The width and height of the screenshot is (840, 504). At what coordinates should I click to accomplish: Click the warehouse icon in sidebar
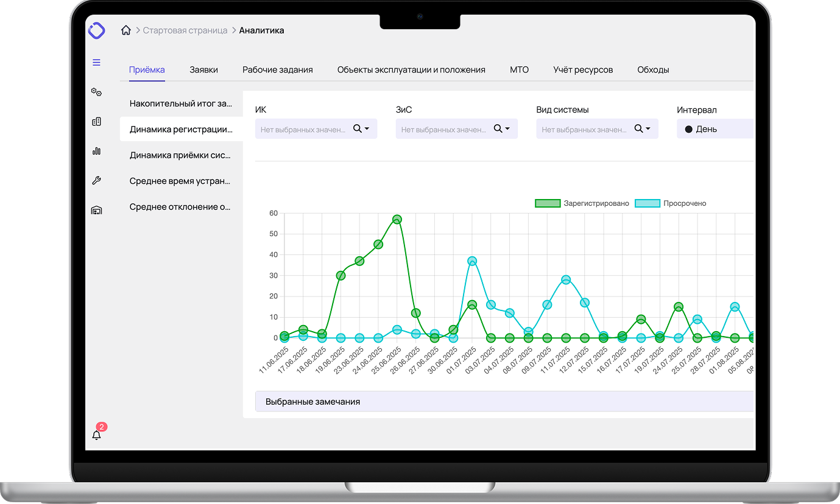tap(96, 210)
